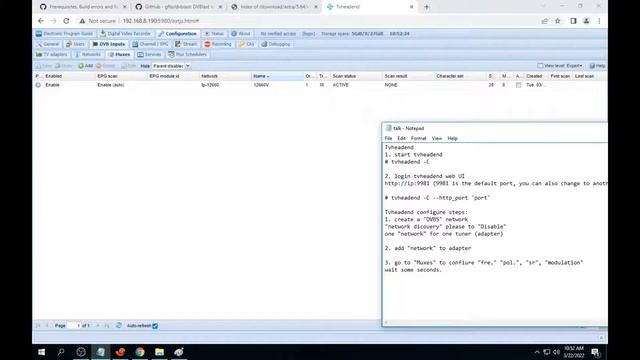The height and width of the screenshot is (360, 640).
Task: Open Windows taskbar search
Action: [61, 352]
